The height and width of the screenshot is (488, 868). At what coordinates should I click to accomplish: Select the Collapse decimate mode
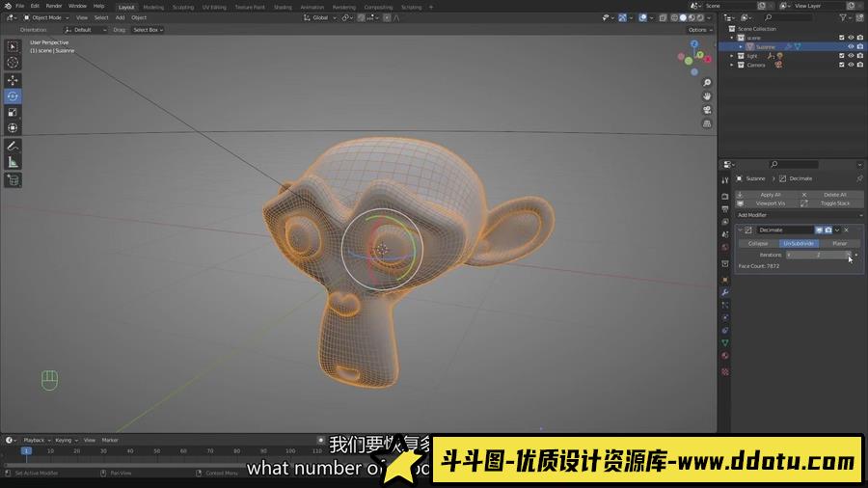click(758, 243)
